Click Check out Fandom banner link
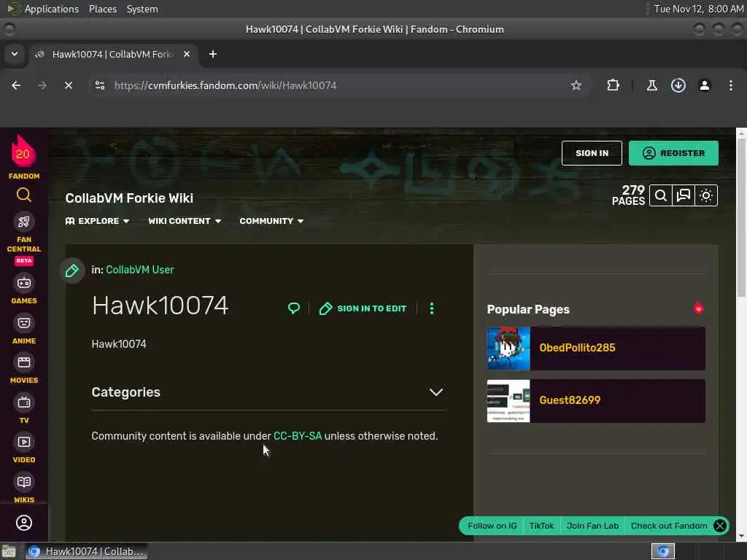Screen dimensions: 747x560 tap(669, 526)
